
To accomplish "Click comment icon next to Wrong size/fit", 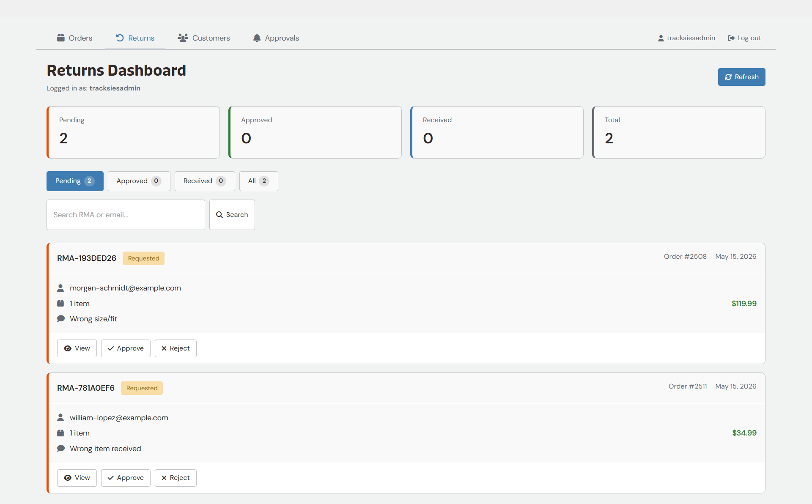I will point(61,319).
